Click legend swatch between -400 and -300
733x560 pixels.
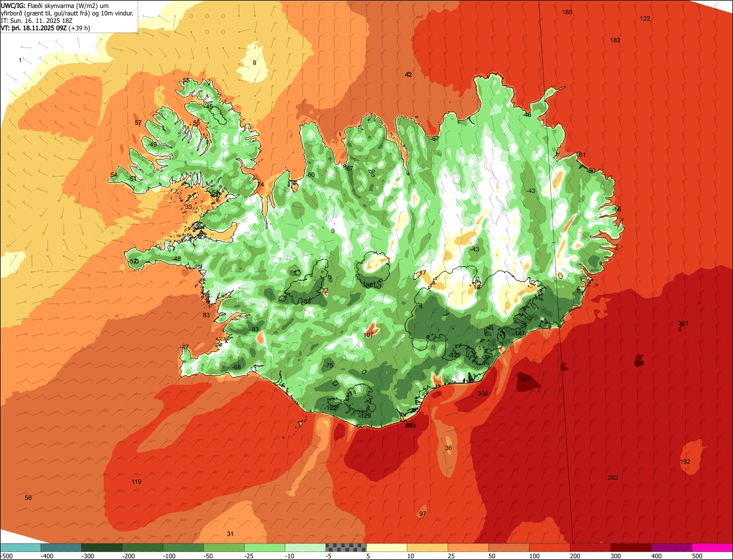point(61,547)
